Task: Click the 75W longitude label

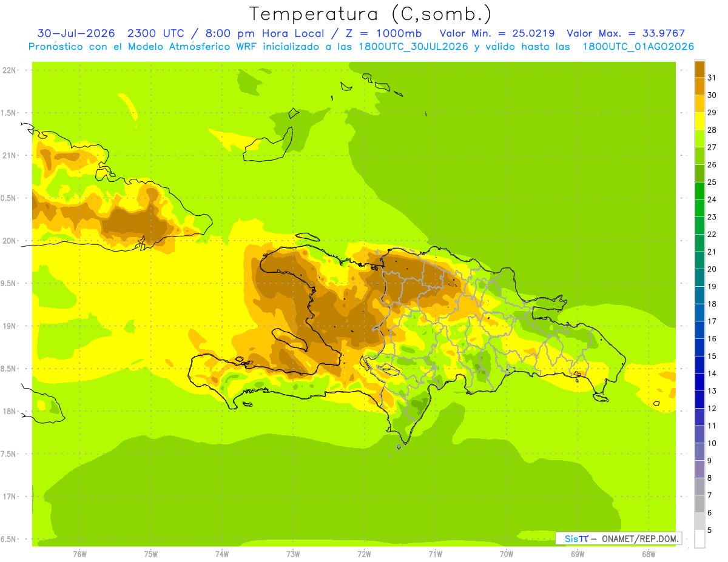Action: point(150,554)
